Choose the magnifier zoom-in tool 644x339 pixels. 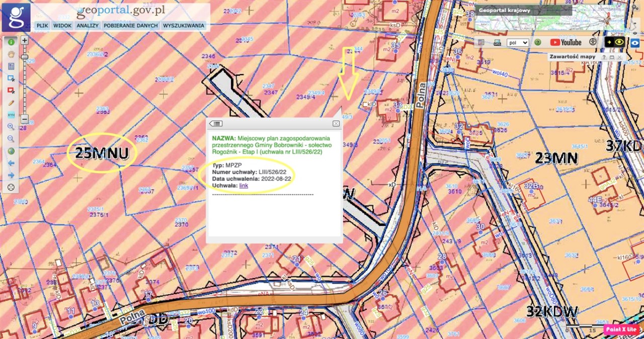click(x=11, y=127)
